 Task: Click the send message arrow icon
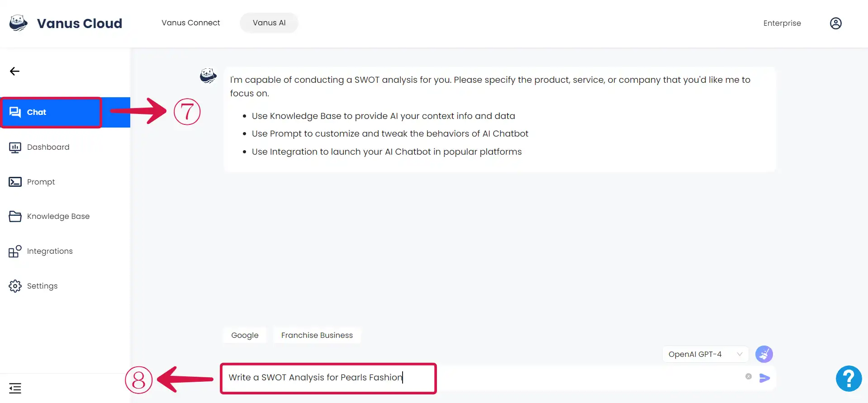click(764, 378)
